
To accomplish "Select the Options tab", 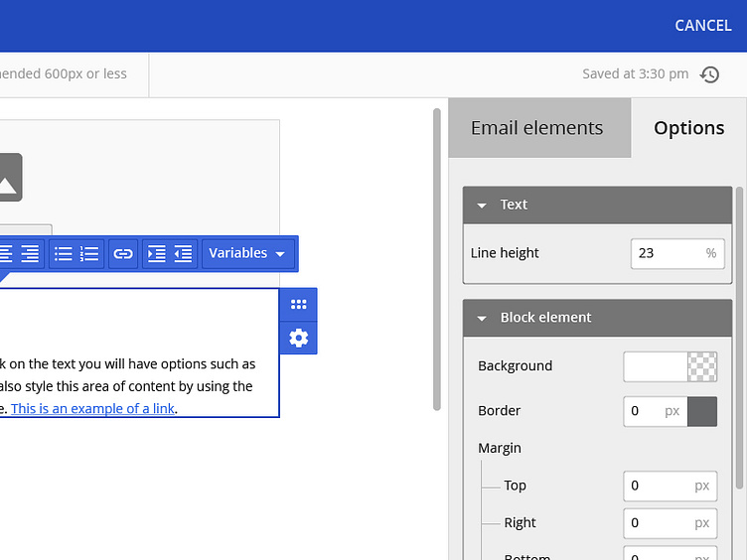I will (x=688, y=128).
